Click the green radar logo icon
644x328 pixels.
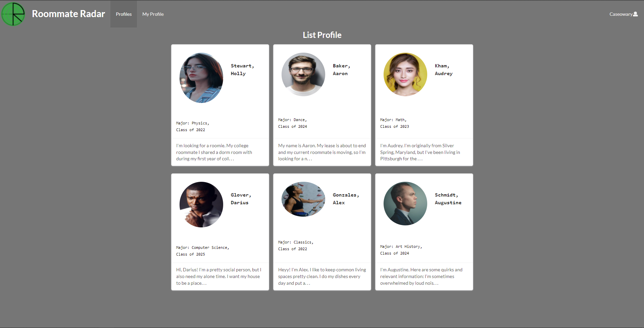click(x=13, y=14)
